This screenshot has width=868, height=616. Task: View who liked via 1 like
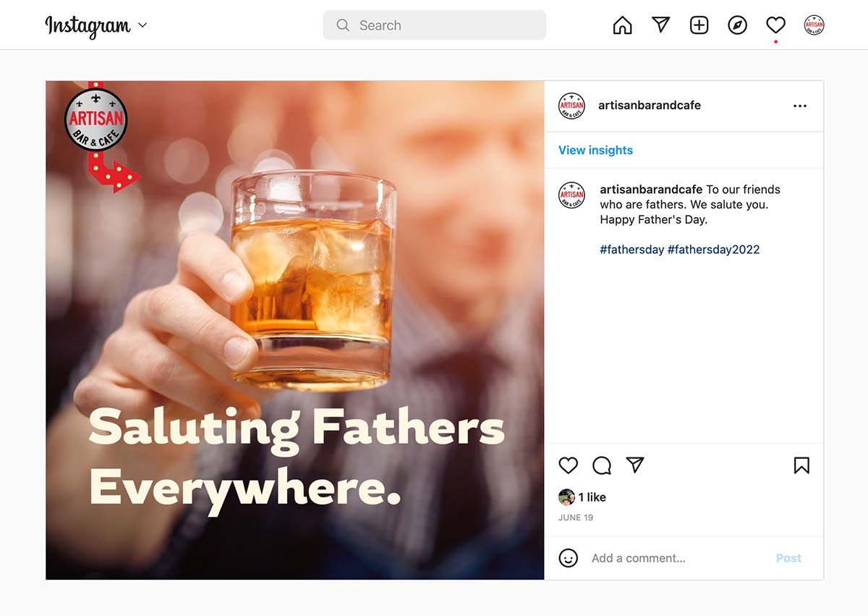tap(592, 497)
